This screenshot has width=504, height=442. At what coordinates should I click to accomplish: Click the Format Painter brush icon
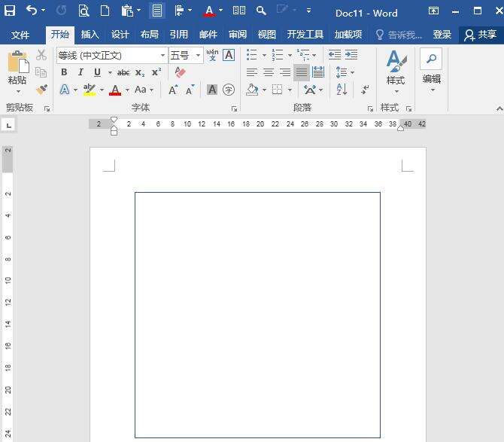coord(41,90)
